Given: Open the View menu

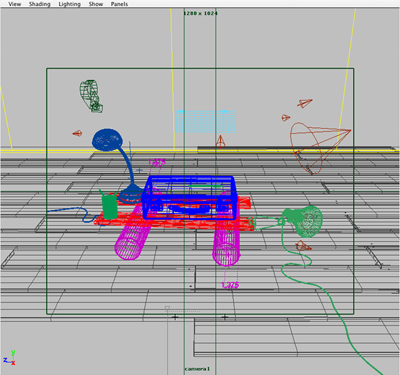Looking at the screenshot, I should [x=15, y=4].
